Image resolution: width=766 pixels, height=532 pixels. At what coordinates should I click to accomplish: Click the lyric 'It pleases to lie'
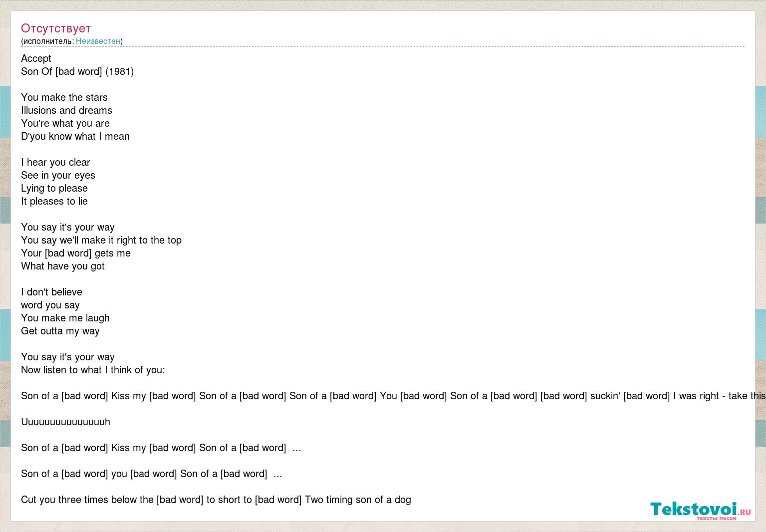coord(54,201)
